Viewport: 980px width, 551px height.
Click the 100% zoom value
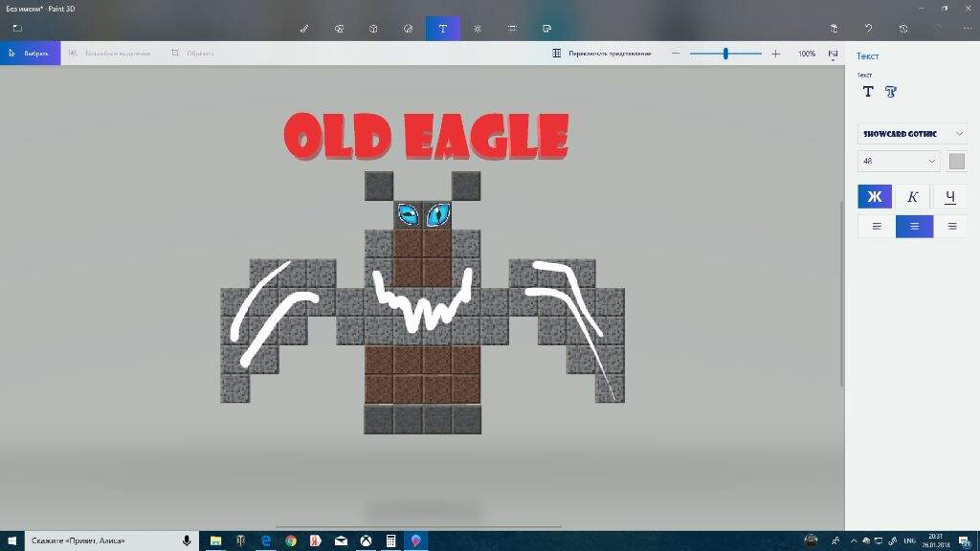pyautogui.click(x=806, y=54)
